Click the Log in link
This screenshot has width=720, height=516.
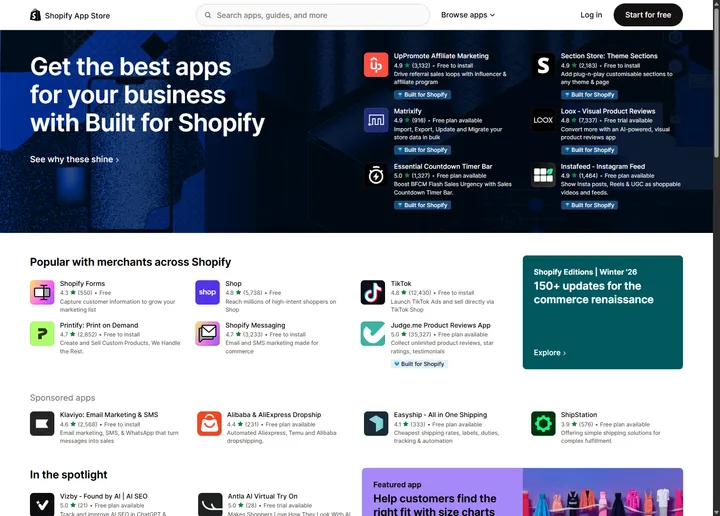[x=591, y=15]
